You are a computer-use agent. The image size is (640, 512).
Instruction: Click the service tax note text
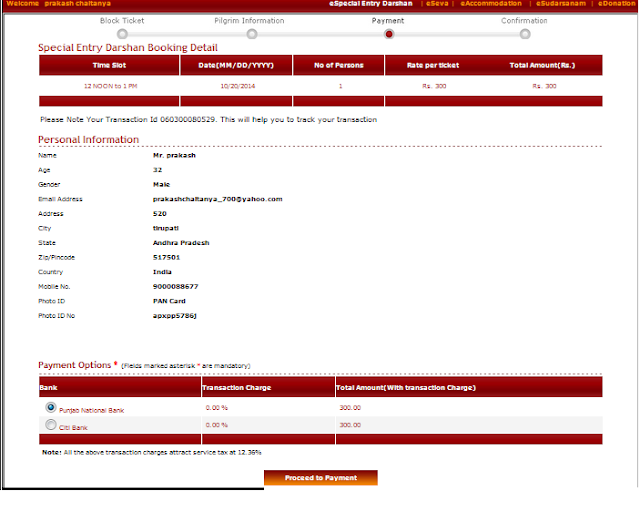coord(151,452)
